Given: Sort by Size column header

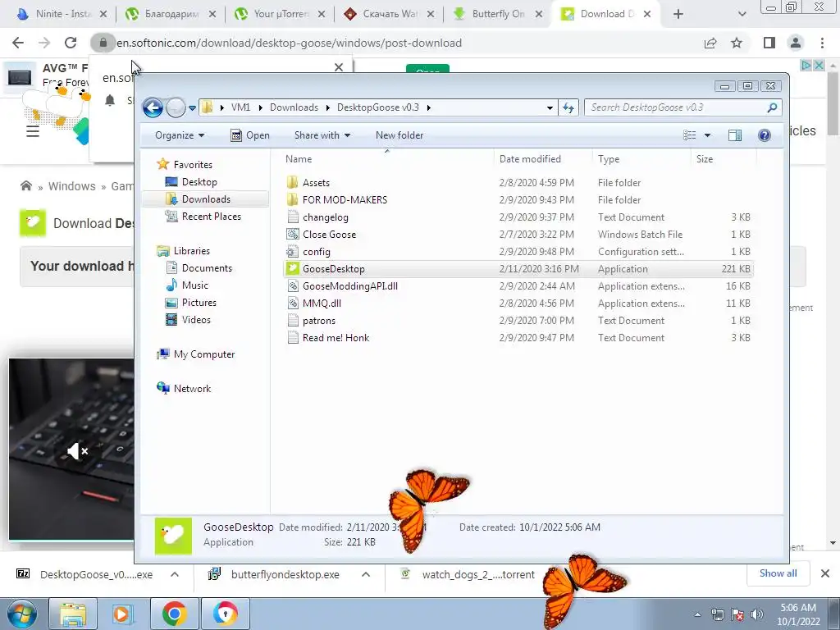Looking at the screenshot, I should point(724,159).
